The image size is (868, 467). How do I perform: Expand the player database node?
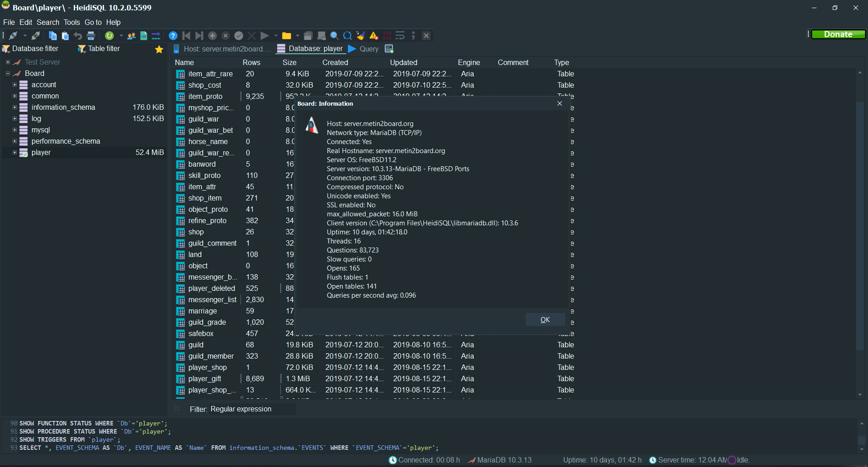(x=14, y=152)
